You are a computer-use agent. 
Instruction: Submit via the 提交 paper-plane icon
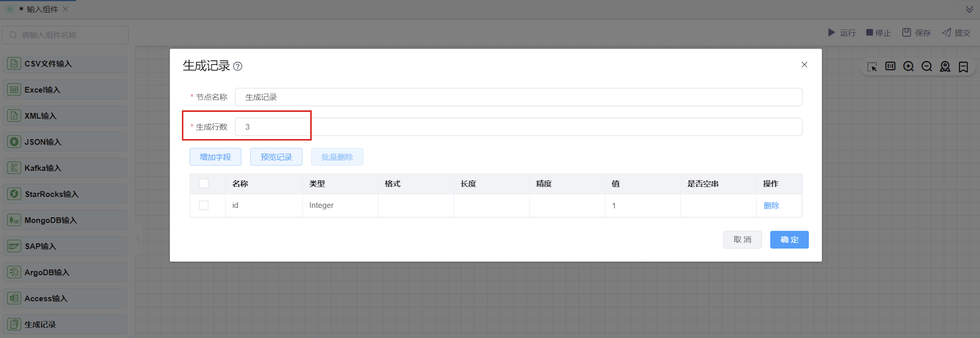[946, 33]
